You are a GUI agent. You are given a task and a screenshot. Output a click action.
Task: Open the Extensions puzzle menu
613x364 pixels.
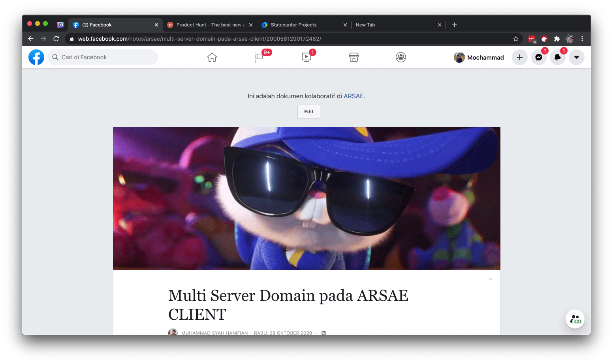point(557,39)
